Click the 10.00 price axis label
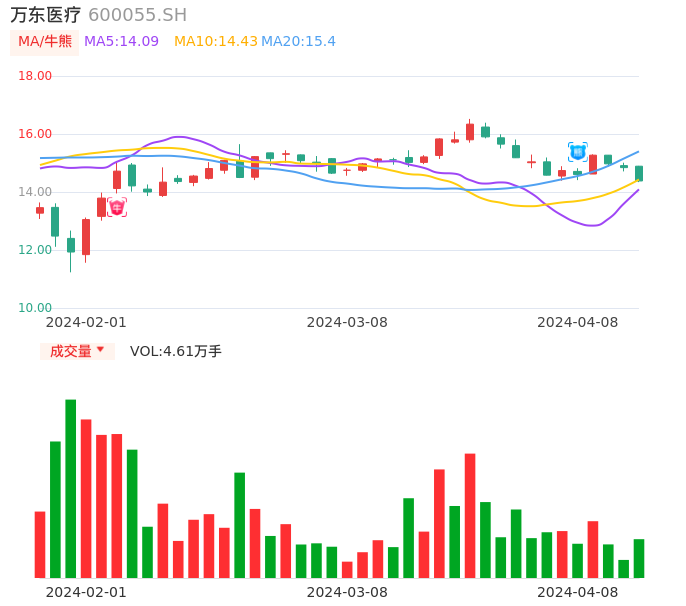686x606 pixels. pos(35,308)
